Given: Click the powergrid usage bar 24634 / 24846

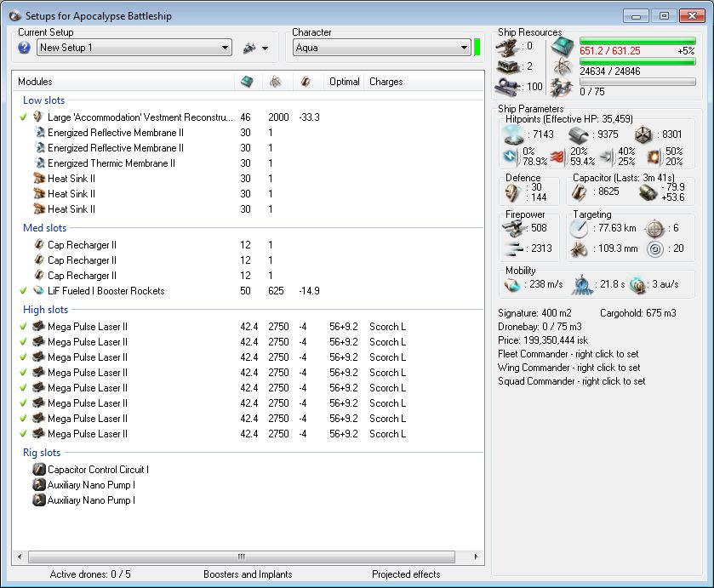Looking at the screenshot, I should [637, 61].
